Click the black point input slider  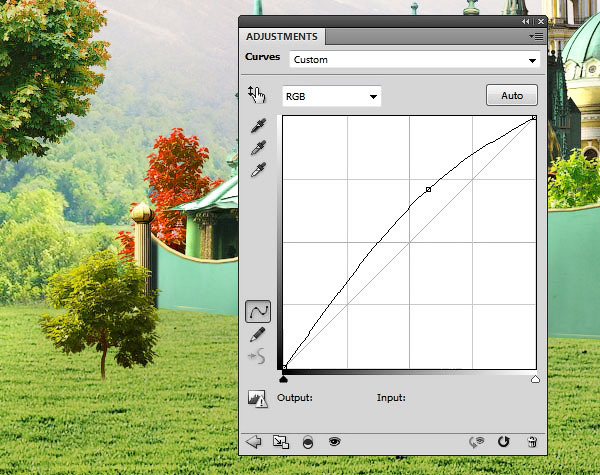(x=284, y=379)
